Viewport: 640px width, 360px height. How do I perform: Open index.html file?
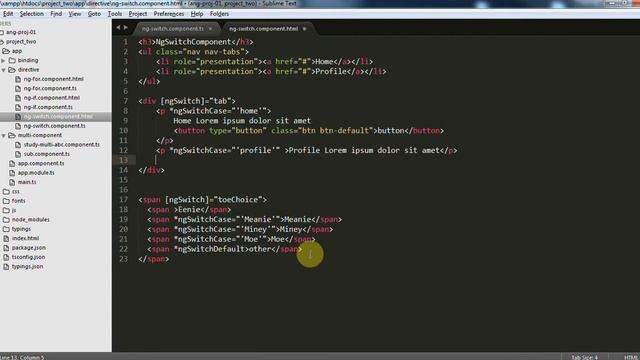point(25,238)
